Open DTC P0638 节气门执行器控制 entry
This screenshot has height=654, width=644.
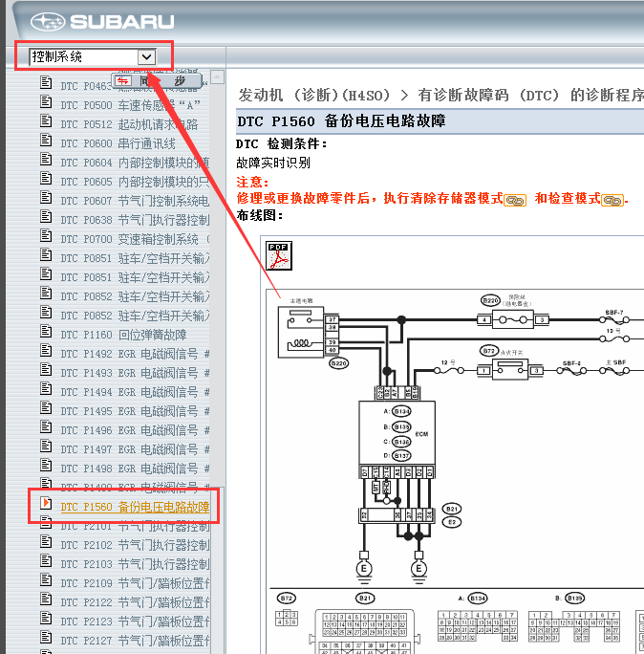point(135,220)
